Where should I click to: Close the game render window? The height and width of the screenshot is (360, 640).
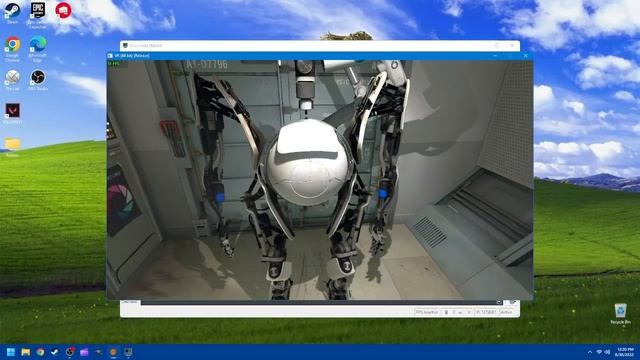(x=526, y=56)
